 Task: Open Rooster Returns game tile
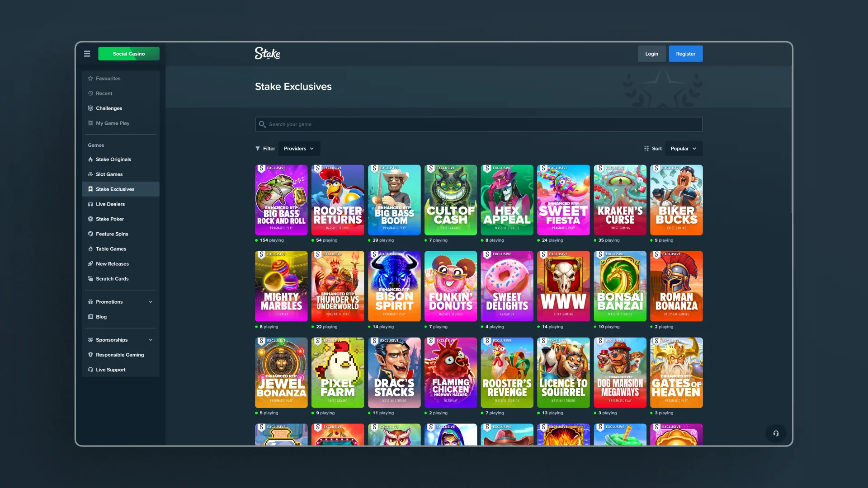click(x=338, y=200)
